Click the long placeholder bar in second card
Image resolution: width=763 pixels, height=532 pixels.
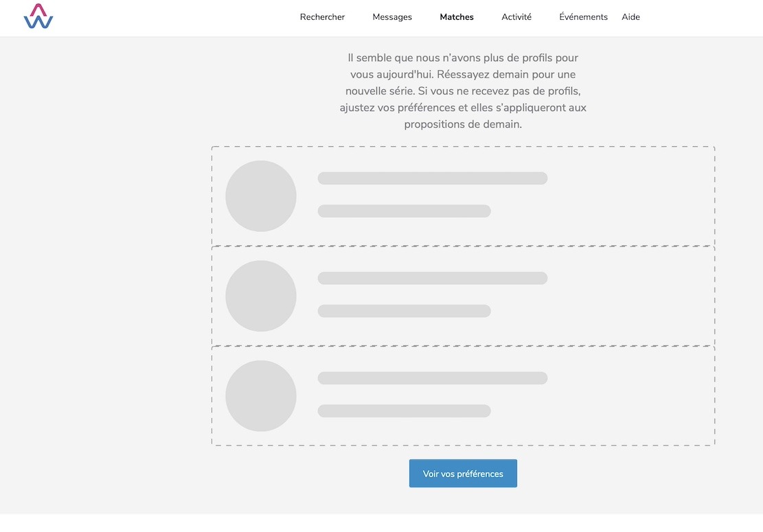point(433,278)
